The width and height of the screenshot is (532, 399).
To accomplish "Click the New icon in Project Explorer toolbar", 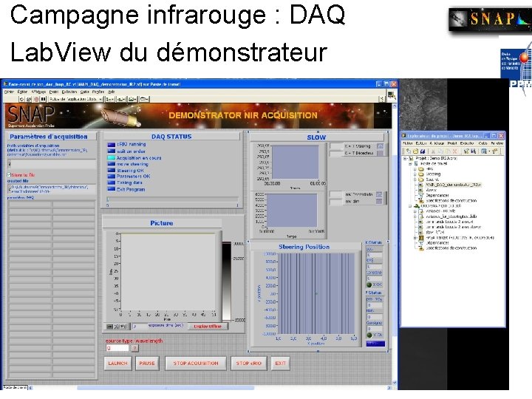I will 409,151.
